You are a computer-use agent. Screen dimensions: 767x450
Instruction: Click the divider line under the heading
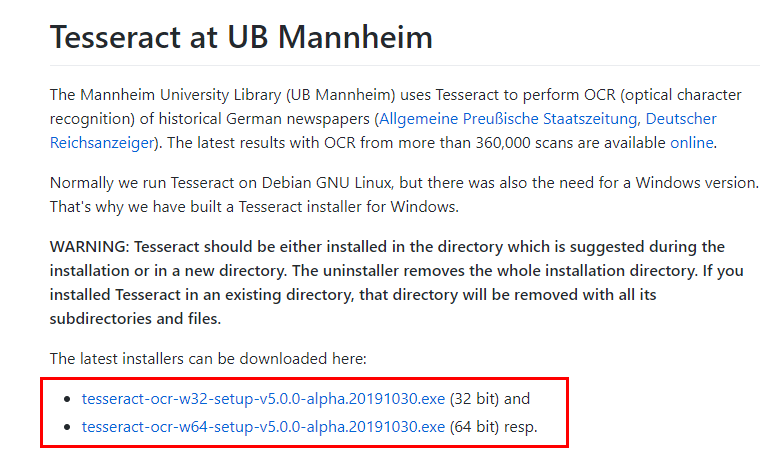405,65
